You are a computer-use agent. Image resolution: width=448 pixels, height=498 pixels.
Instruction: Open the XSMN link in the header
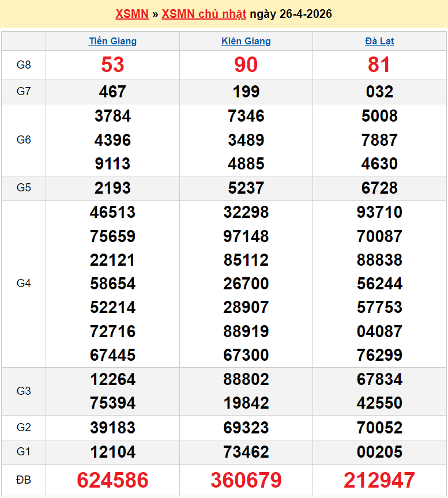point(132,14)
